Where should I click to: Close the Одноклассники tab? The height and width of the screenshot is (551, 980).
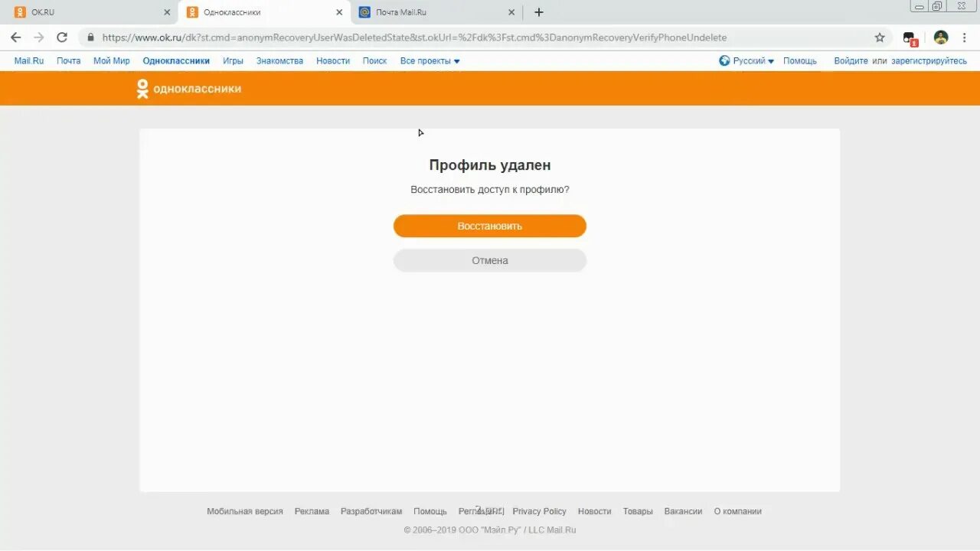(339, 12)
